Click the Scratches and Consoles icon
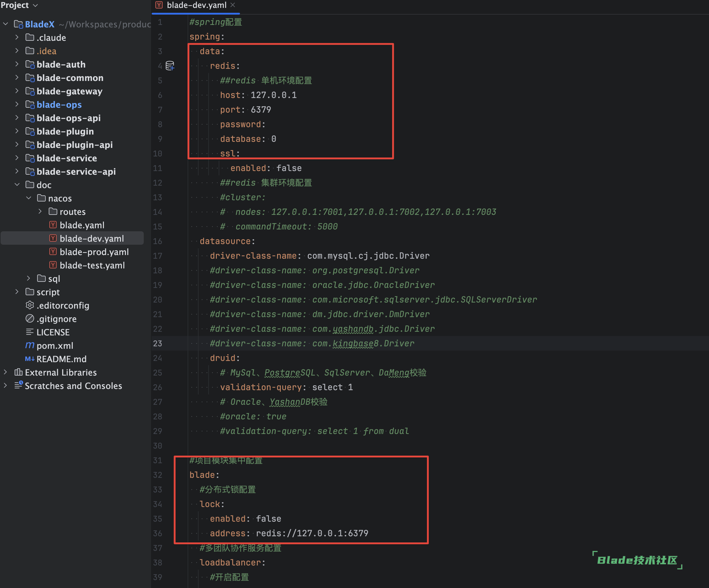 pos(19,385)
